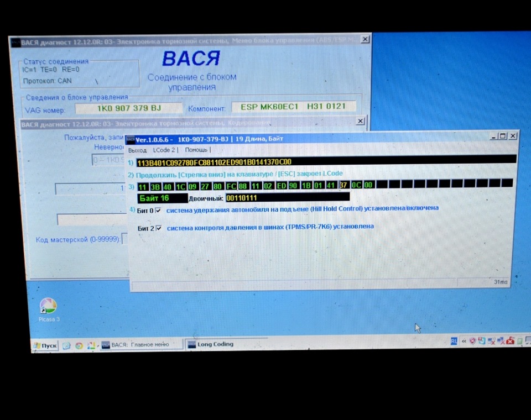Open the Помощь menu
This screenshot has height=420, width=531.
coord(196,150)
